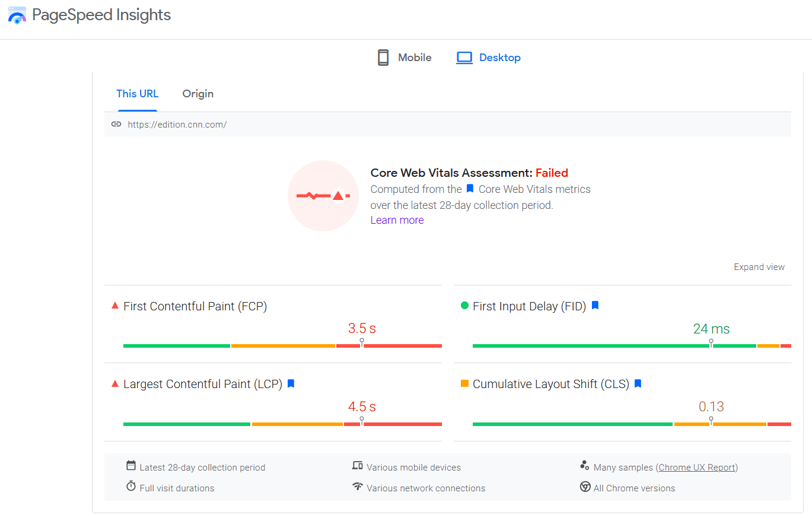Viewport: 812px width, 518px height.
Task: Click the bookmark icon after First Input Delay (FID)
Action: point(596,306)
